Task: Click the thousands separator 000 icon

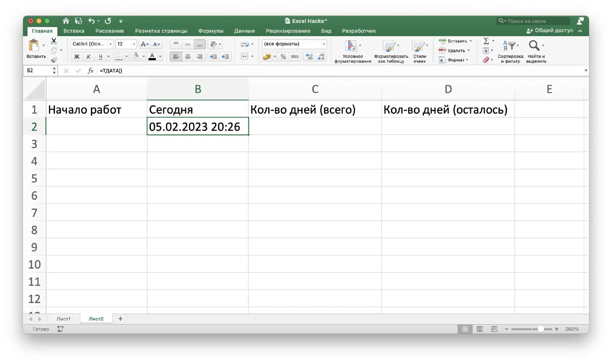Action: click(x=295, y=57)
